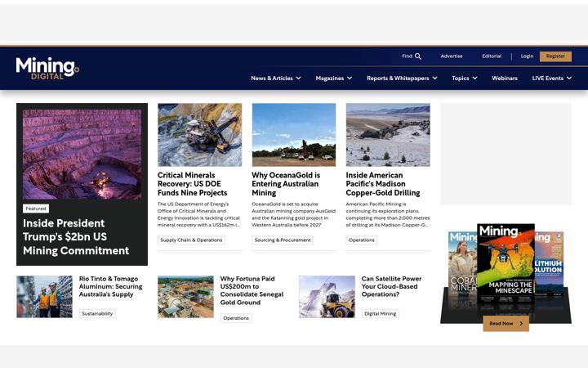Open Why OceanaGold is Entering Australian Mining
This screenshot has height=368, width=588.
[x=286, y=184]
